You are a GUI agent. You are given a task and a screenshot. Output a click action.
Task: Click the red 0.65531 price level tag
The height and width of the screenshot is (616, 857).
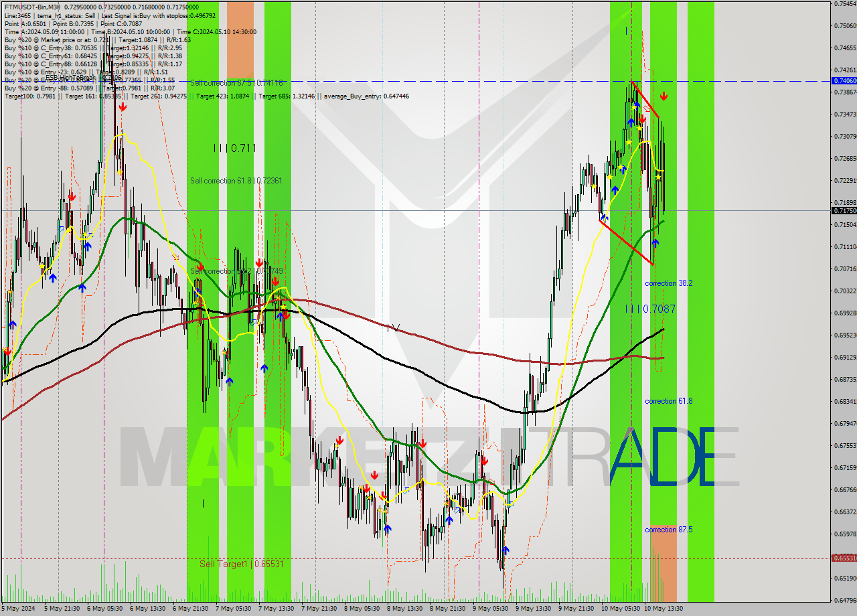click(x=844, y=558)
